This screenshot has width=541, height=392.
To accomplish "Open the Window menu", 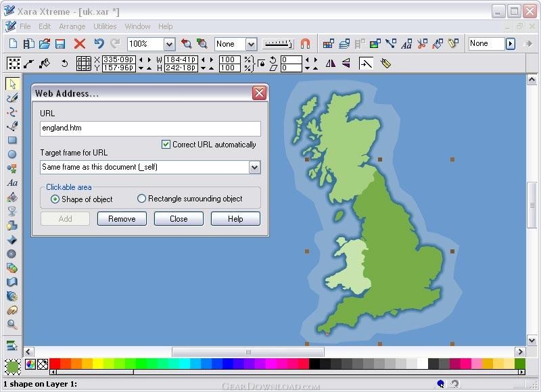I will tap(137, 26).
